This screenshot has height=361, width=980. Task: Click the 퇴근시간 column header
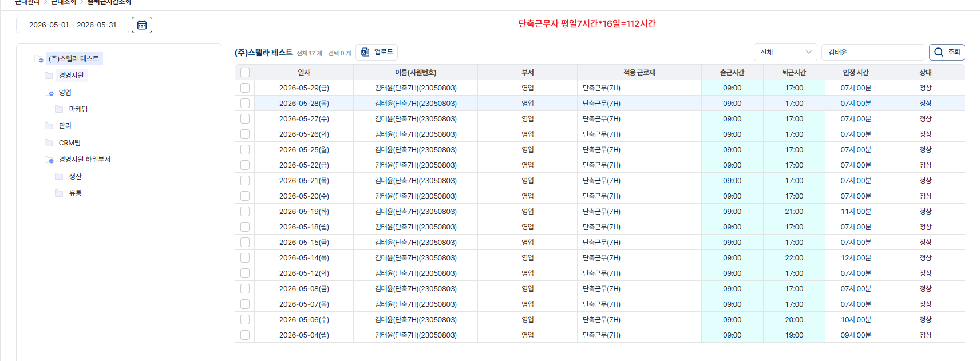click(794, 72)
